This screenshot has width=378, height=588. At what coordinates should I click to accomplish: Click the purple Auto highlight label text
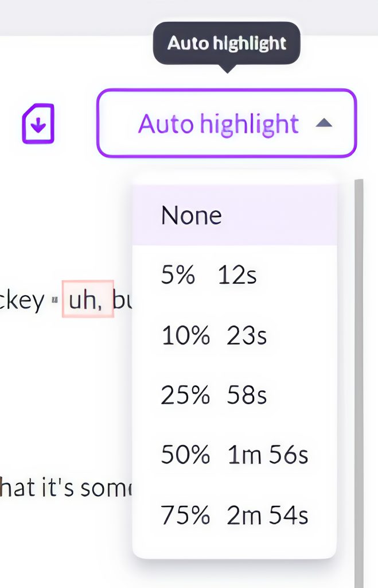[219, 123]
